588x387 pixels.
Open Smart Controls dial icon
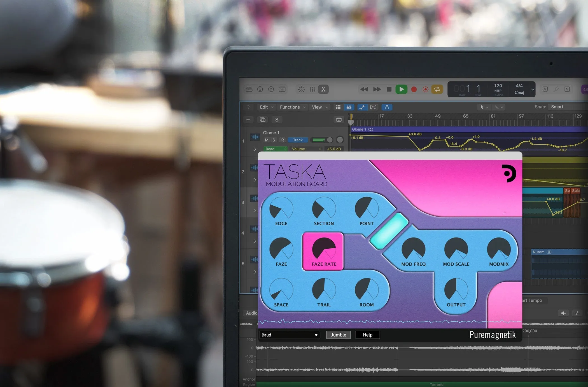pos(301,89)
